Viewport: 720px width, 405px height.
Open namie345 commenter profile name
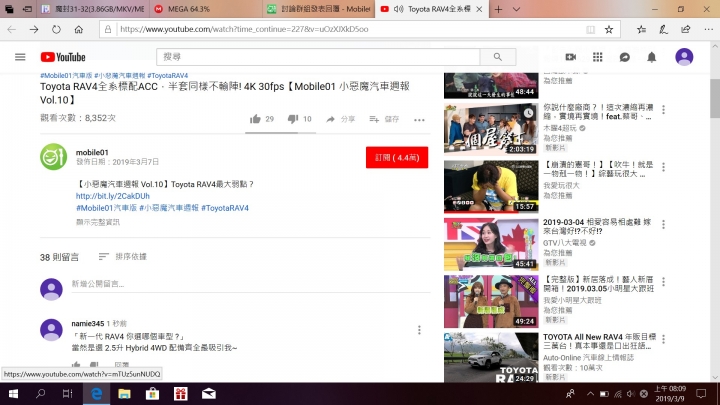tap(88, 324)
